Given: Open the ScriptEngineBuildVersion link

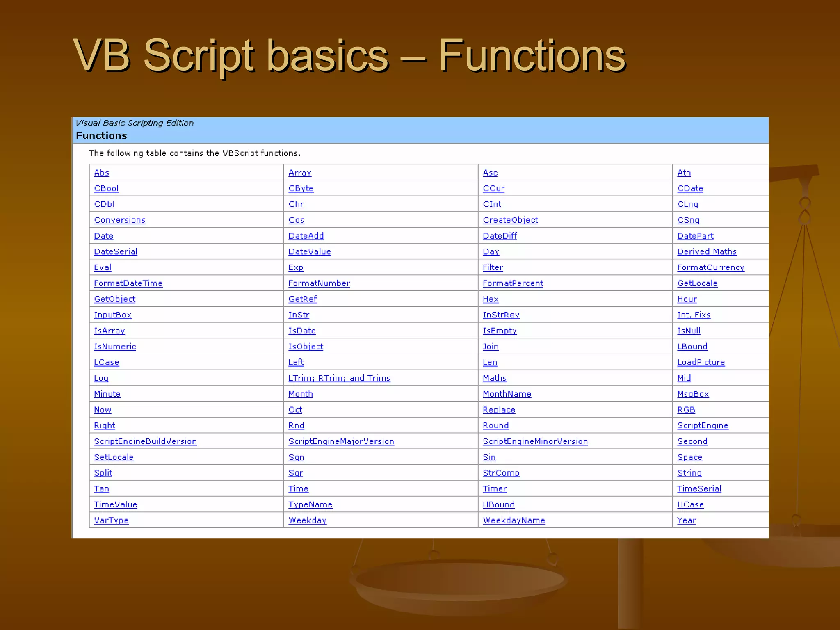Looking at the screenshot, I should 146,441.
